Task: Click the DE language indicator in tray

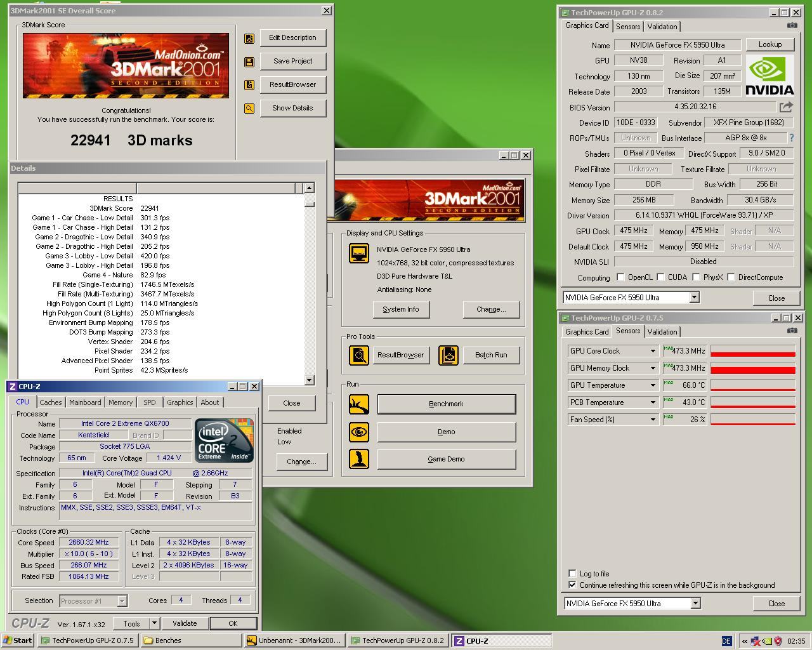Action: 726,641
